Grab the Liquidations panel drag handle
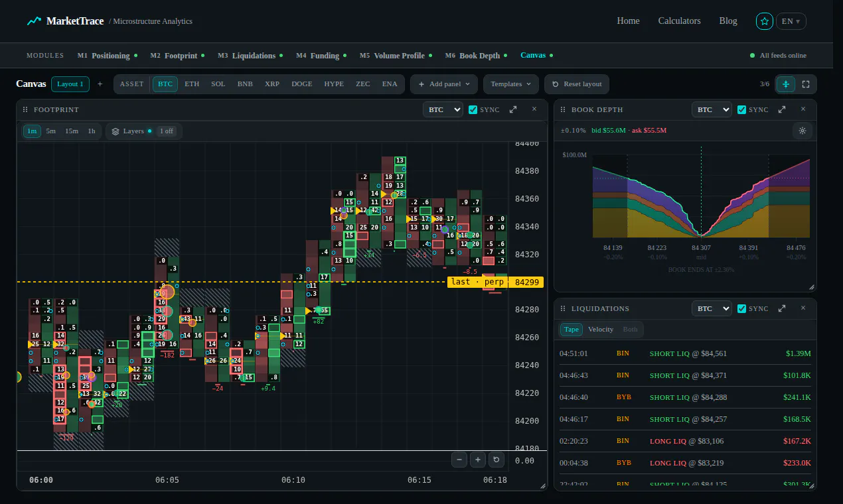The width and height of the screenshot is (843, 504). 563,308
